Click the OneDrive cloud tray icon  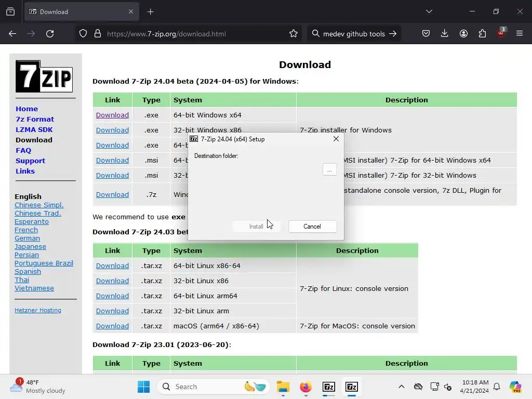(418, 387)
